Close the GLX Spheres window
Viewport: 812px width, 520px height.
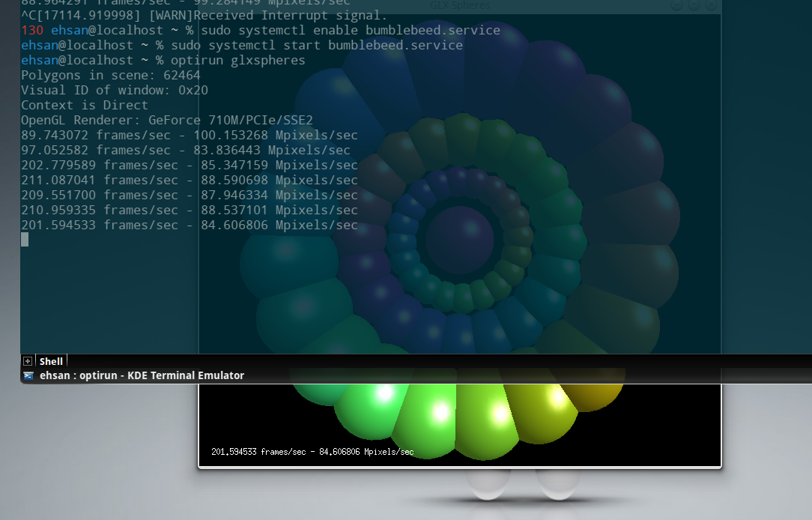[x=711, y=5]
